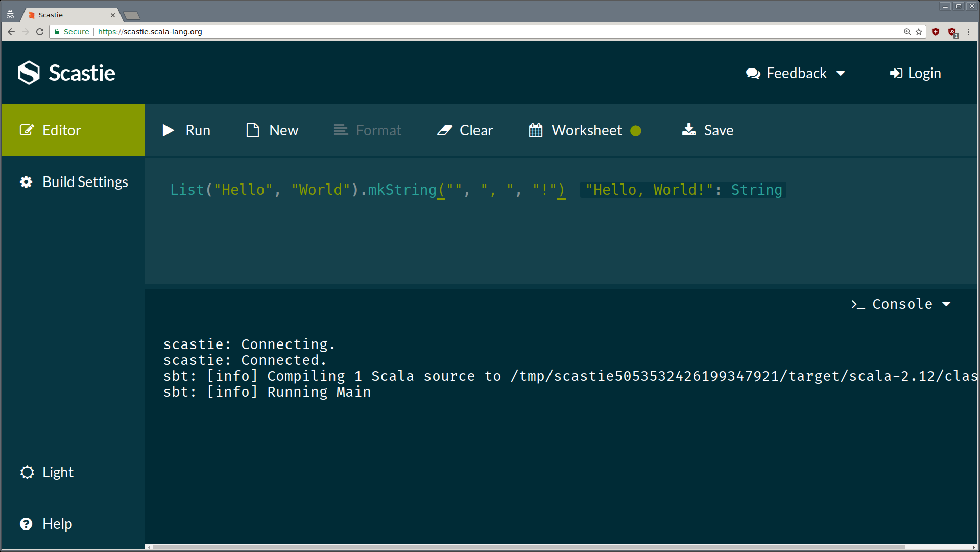Click the Scastie logo icon

29,73
